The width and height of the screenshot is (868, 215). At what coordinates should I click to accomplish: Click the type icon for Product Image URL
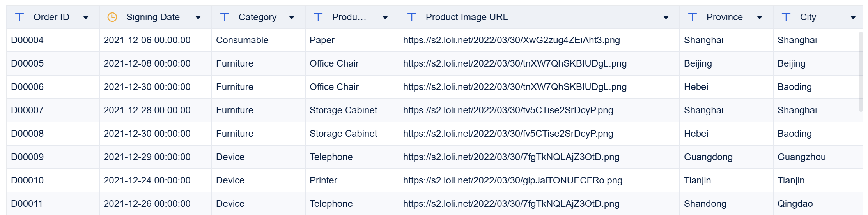pos(412,17)
